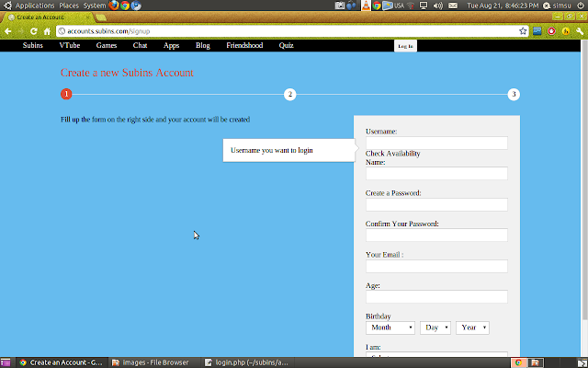Open the Apps nav link
Image resolution: width=588 pixels, height=368 pixels.
[x=172, y=45]
